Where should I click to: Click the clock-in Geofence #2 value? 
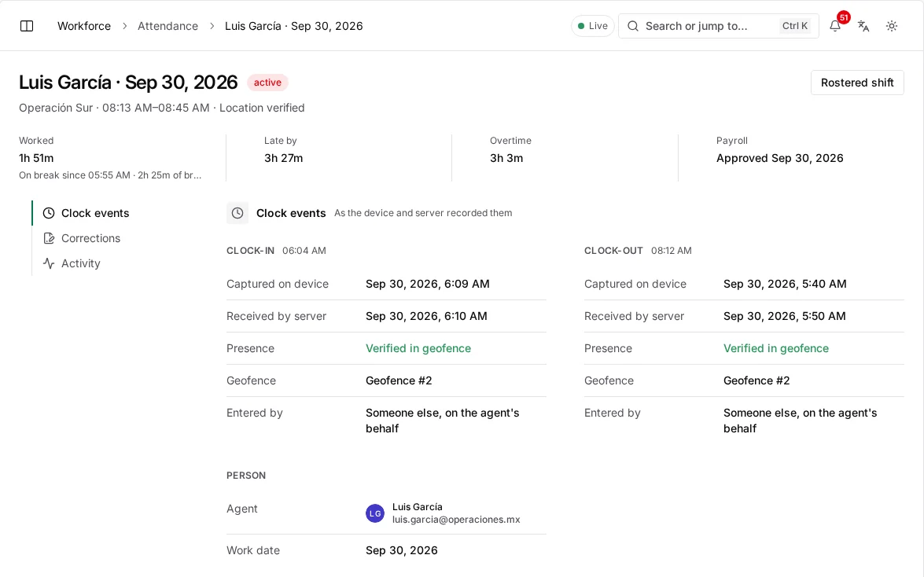coord(399,380)
